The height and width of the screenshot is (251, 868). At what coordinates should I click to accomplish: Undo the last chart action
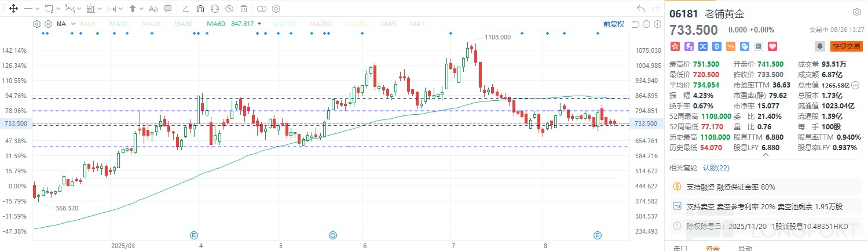(640, 9)
